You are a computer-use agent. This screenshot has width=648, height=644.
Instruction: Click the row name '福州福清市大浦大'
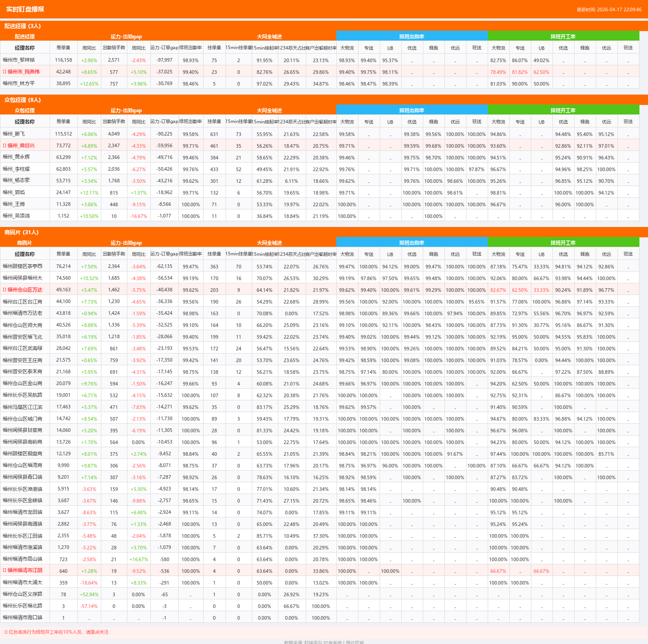click(x=23, y=582)
